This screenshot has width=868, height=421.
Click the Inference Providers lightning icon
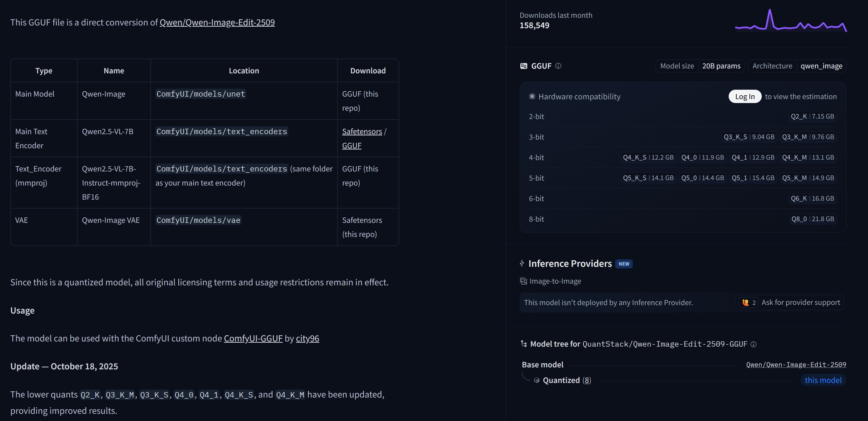522,263
